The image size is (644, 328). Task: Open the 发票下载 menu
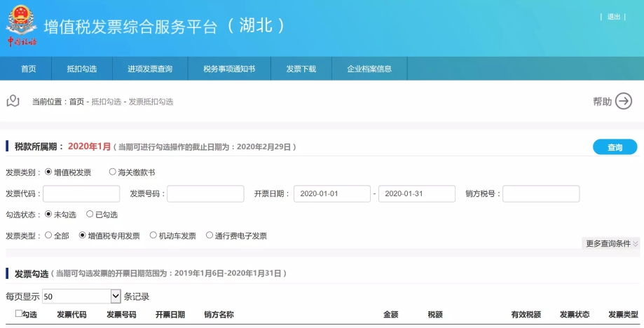[301, 69]
